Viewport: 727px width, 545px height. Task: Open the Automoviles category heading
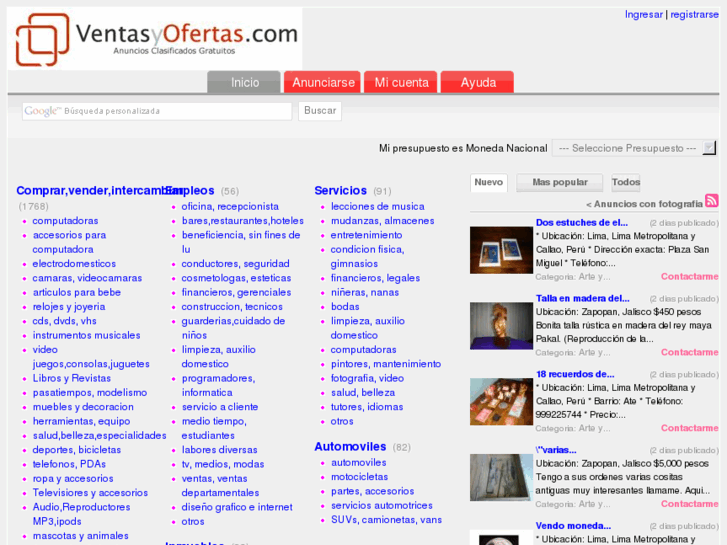click(350, 447)
